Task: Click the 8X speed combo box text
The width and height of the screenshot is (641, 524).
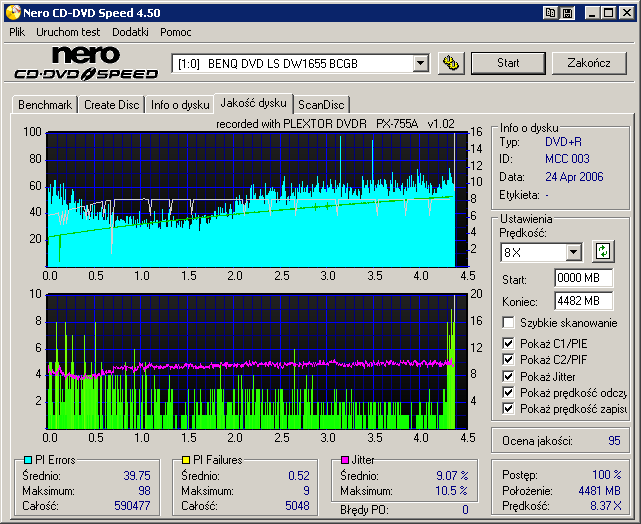Action: click(533, 252)
